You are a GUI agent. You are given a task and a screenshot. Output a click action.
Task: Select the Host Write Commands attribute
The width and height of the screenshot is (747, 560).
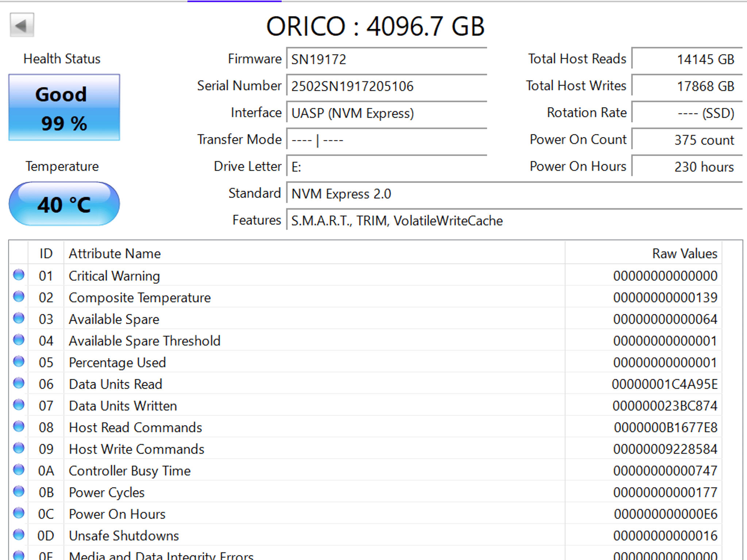pyautogui.click(x=137, y=449)
